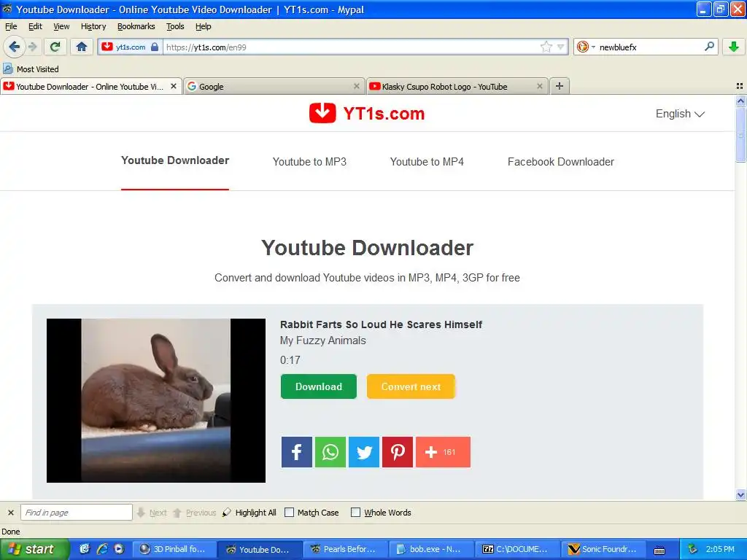Click the vertical scrollbar thumb
The height and width of the screenshot is (560, 747).
click(740, 135)
